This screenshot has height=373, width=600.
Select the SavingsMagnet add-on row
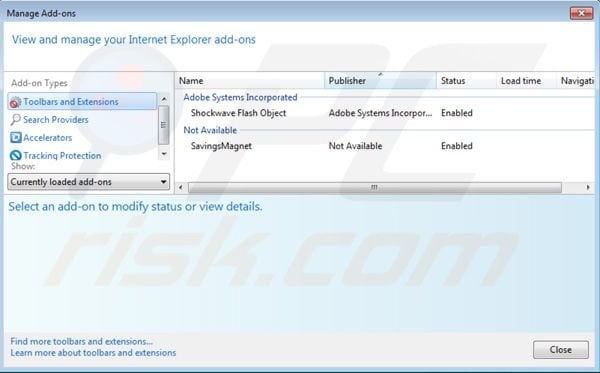click(385, 146)
